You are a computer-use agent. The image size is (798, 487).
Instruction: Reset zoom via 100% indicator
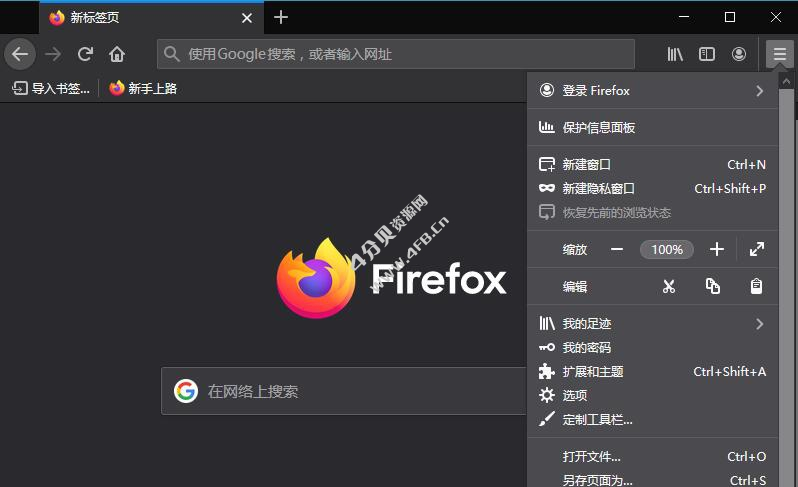(667, 249)
